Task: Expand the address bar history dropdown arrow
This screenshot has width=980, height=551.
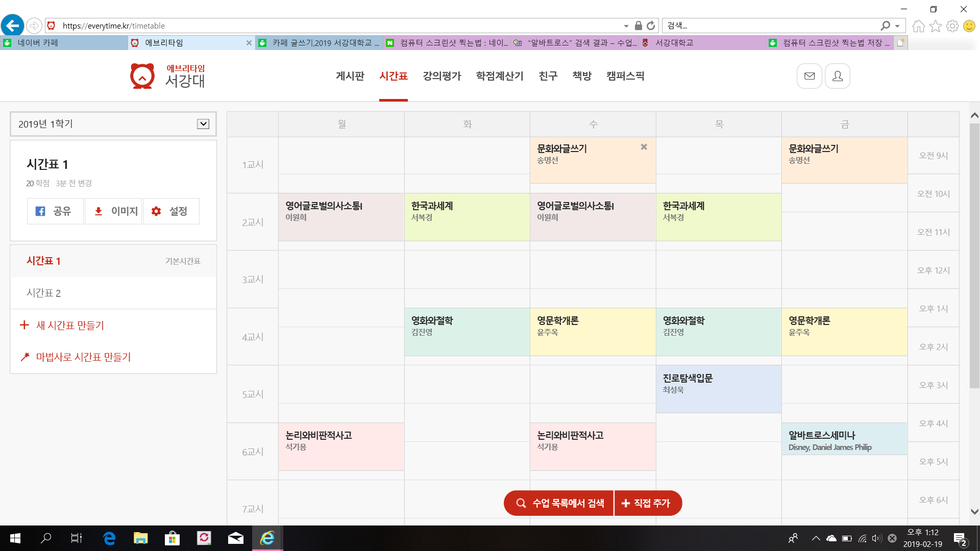Action: tap(626, 26)
